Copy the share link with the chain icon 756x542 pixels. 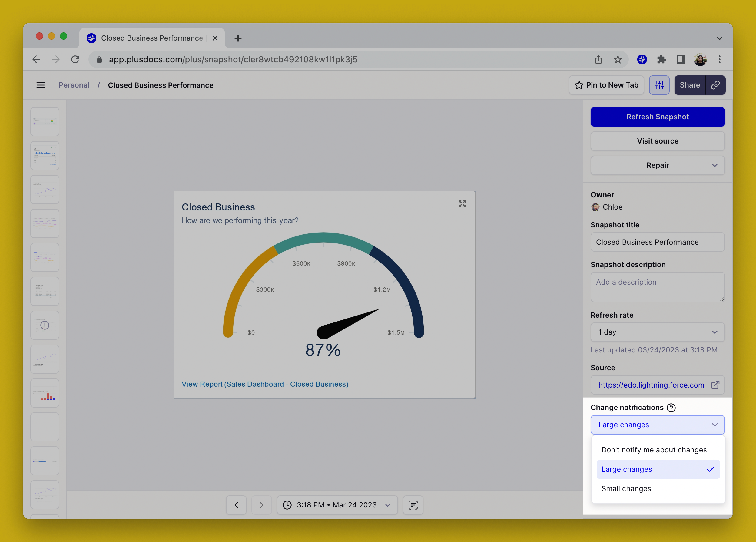[715, 85]
